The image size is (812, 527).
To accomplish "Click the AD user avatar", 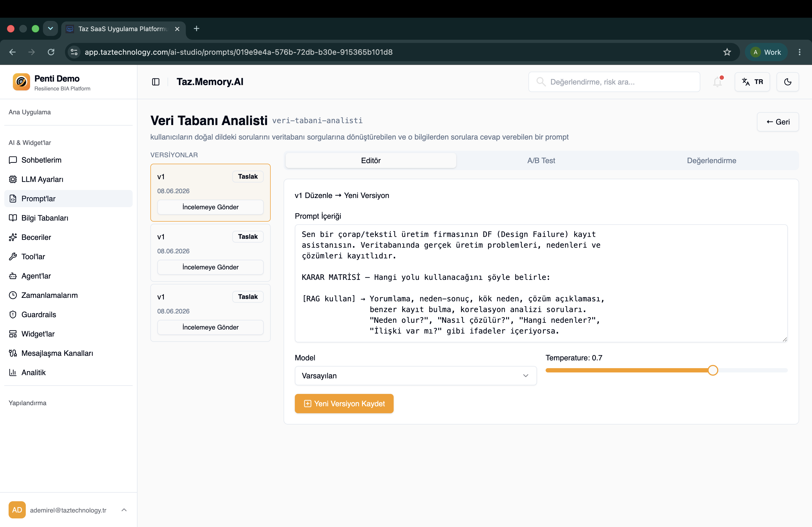I will point(17,510).
